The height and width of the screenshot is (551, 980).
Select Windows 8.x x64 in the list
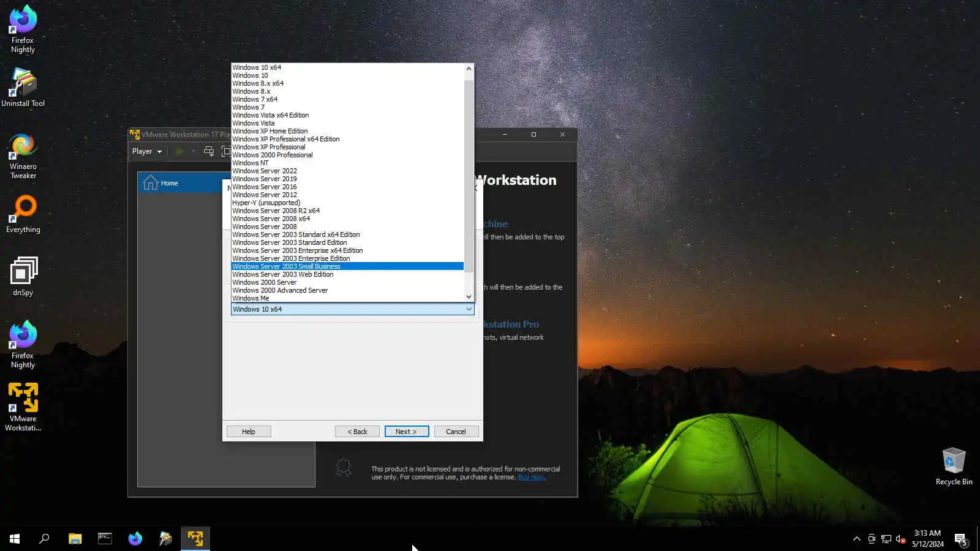[x=347, y=83]
